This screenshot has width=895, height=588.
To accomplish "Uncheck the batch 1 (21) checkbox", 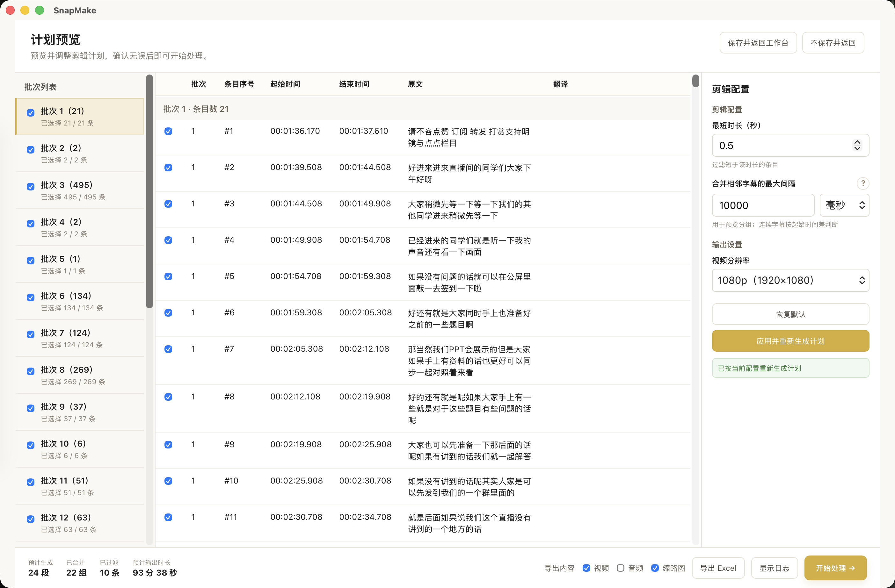I will pos(31,112).
